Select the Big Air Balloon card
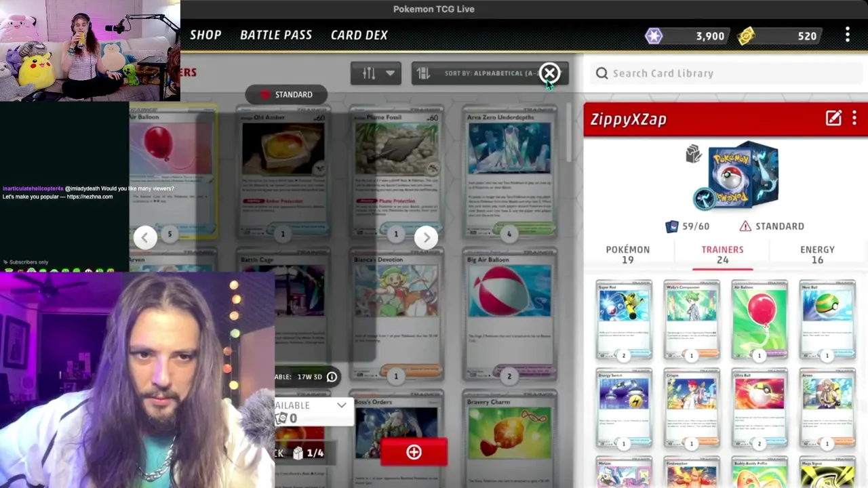Screen dimensions: 868x488 509,314
